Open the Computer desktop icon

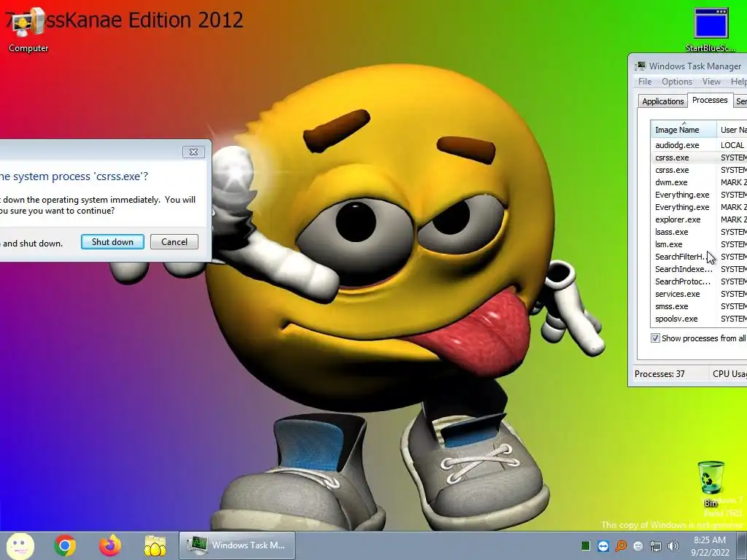point(28,30)
